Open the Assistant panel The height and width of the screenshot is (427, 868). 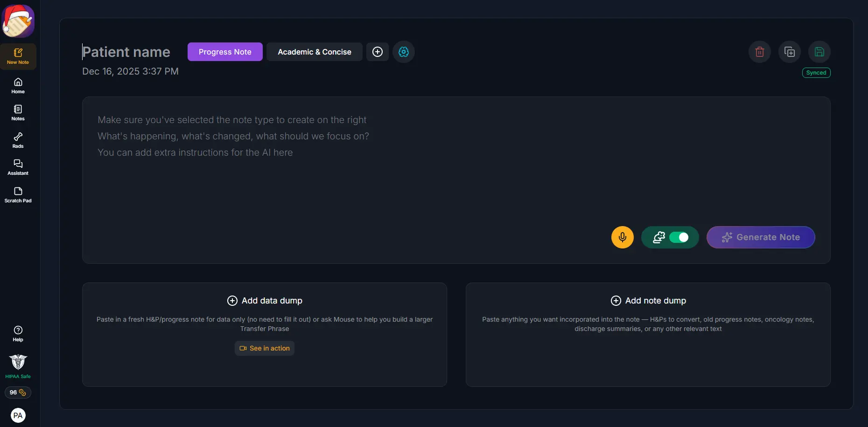pos(18,167)
